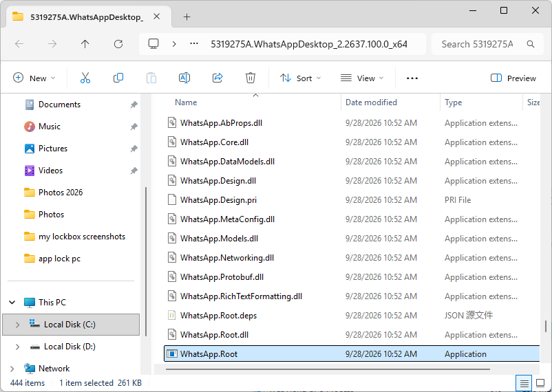Expand Local Disk (D:) tree node
Screen dimensions: 552x392
pos(17,347)
